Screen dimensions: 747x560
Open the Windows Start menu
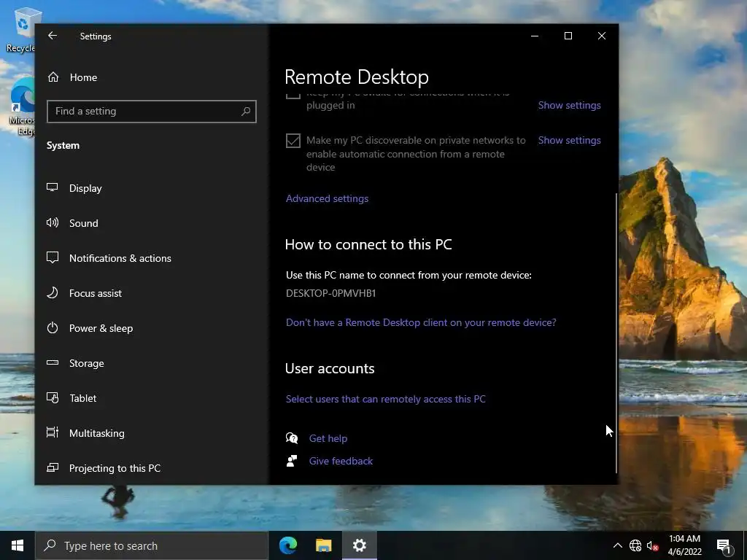(18, 545)
